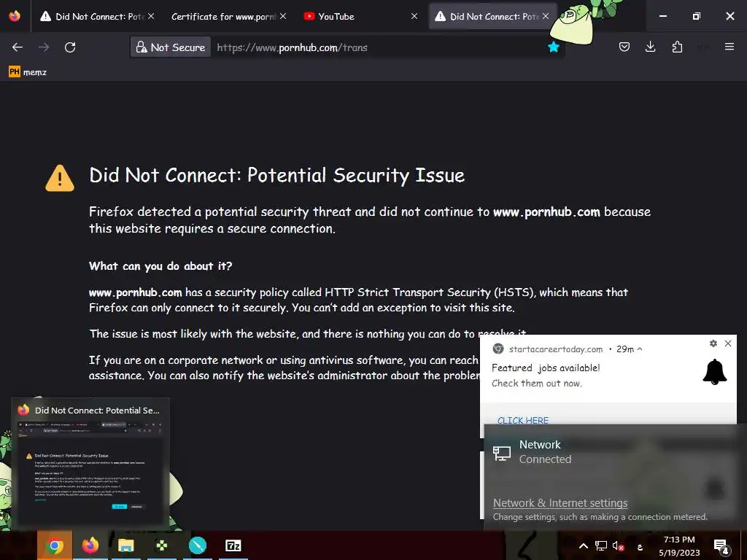Click the yellow warning triangle on error page
Viewport: 747px width, 560px height.
click(60, 178)
